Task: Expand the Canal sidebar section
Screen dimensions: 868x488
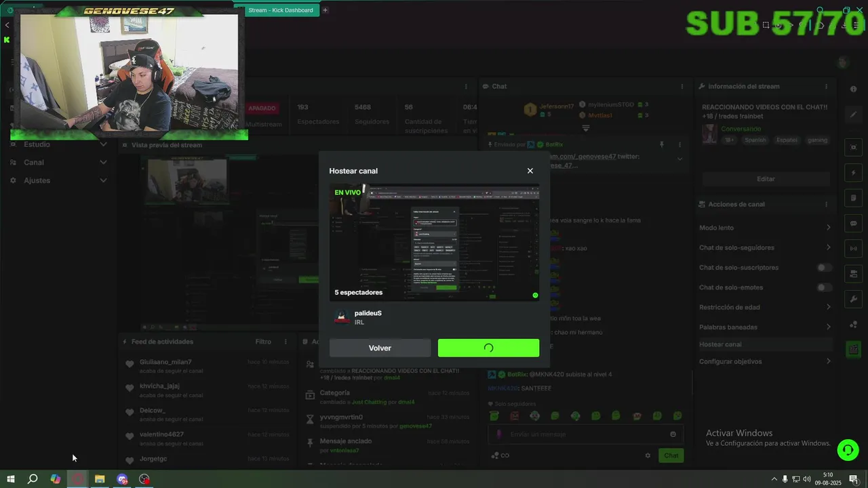Action: [59, 163]
